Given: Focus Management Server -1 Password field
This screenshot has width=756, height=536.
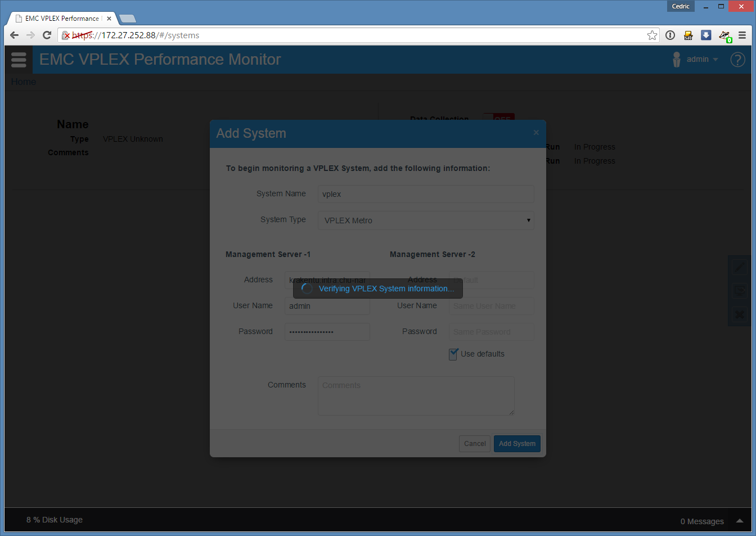Looking at the screenshot, I should [327, 332].
